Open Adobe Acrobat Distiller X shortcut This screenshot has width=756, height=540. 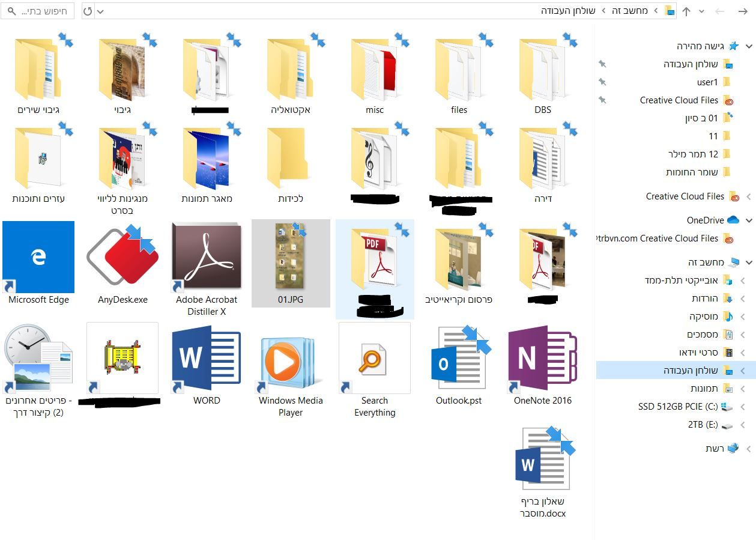click(207, 257)
